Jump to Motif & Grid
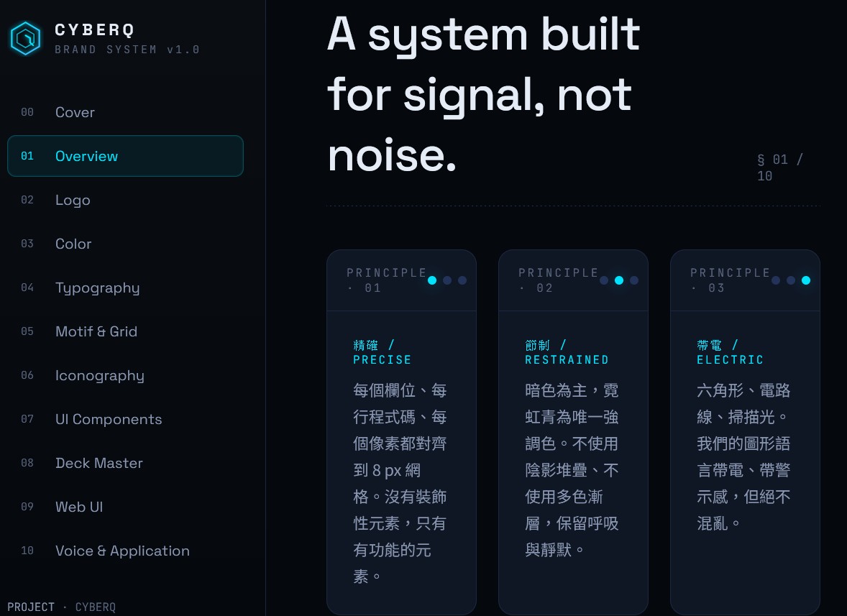The width and height of the screenshot is (847, 616). tap(96, 331)
